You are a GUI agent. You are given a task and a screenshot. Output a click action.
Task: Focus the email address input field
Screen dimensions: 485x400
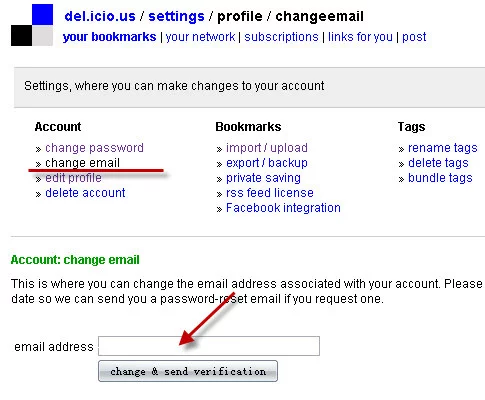(209, 346)
